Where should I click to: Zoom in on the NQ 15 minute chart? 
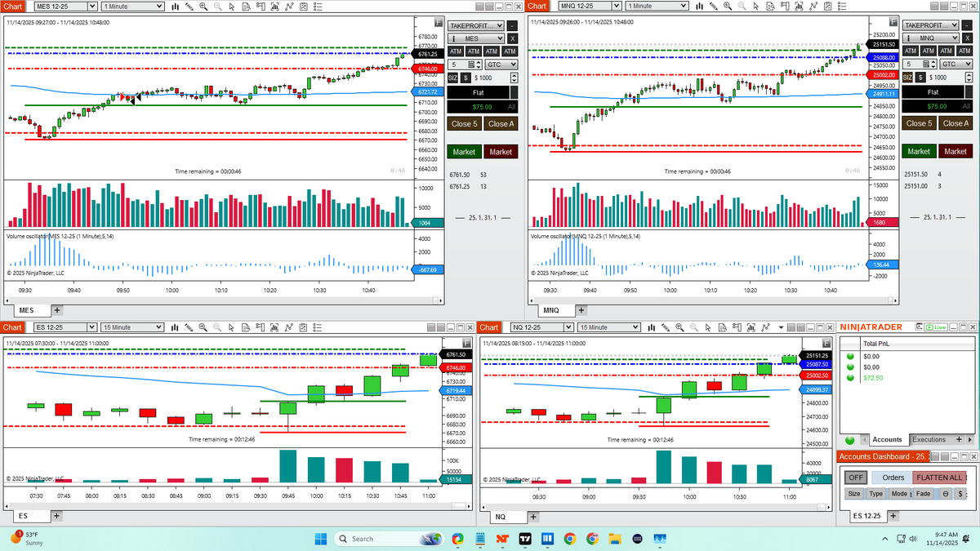(679, 327)
